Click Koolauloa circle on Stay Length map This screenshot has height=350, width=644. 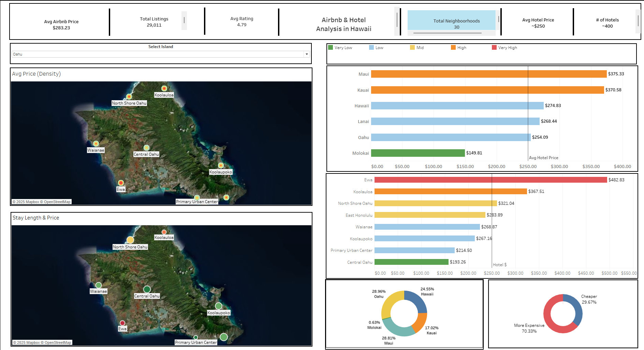pos(164,232)
